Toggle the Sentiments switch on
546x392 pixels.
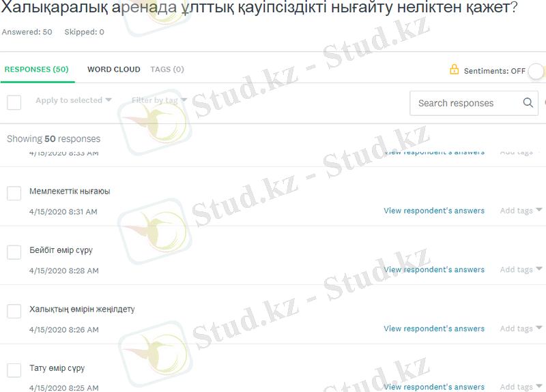(536, 72)
